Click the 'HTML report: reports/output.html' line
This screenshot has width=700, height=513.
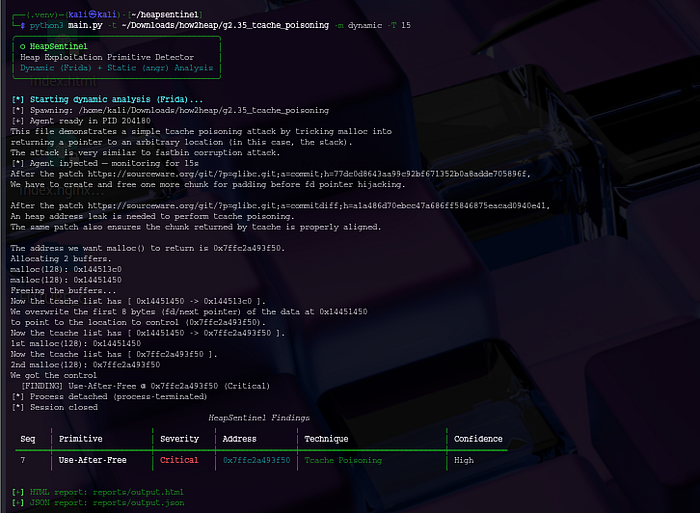(x=98, y=492)
